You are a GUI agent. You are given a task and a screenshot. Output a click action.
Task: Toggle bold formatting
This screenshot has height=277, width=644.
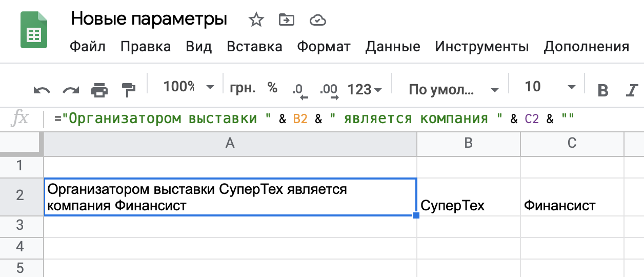point(603,91)
